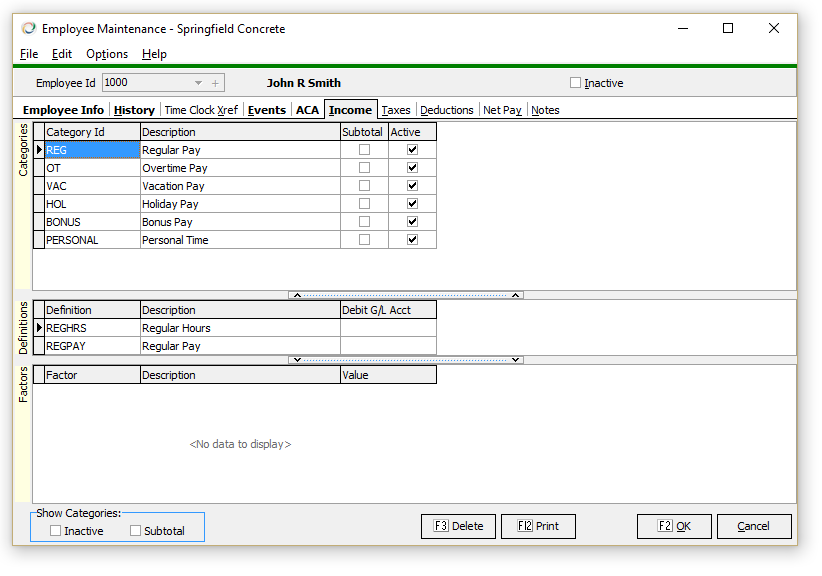Uncheck Active for Overtime Pay
Screen dimensions: 822x576
412,168
